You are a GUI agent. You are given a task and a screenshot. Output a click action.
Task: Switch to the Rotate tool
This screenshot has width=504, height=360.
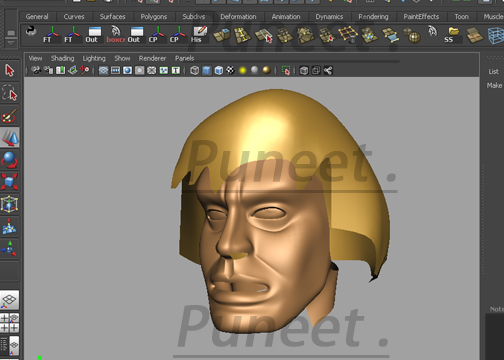tap(10, 160)
